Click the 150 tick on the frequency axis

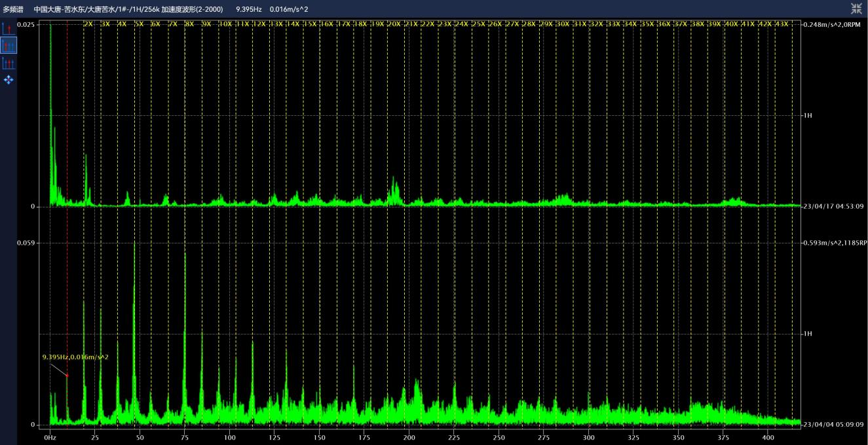pyautogui.click(x=319, y=436)
